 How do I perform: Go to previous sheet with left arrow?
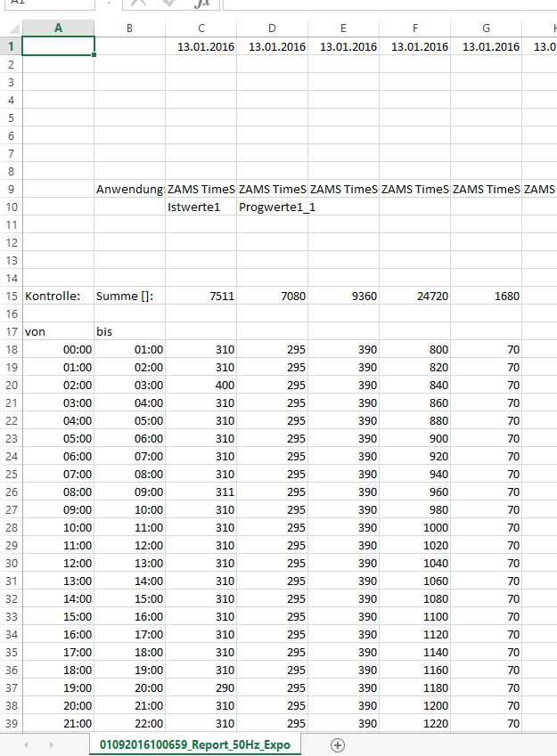click(x=26, y=745)
